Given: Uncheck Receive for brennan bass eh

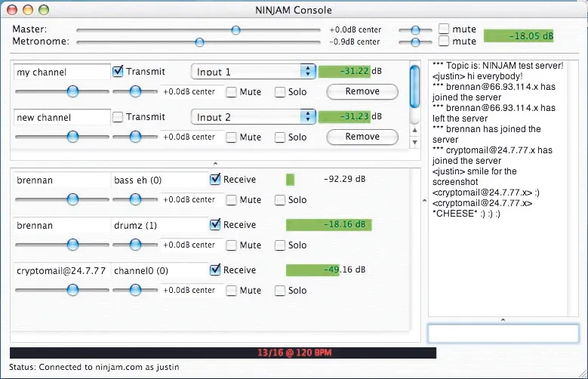Looking at the screenshot, I should coord(215,180).
